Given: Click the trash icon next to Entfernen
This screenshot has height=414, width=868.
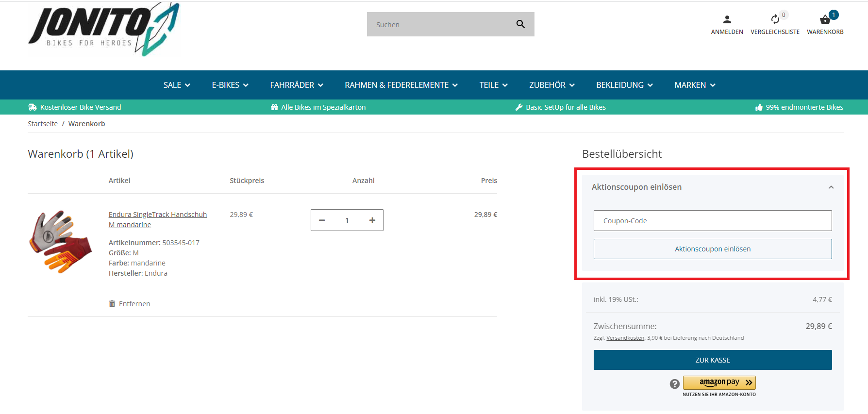Looking at the screenshot, I should 112,304.
